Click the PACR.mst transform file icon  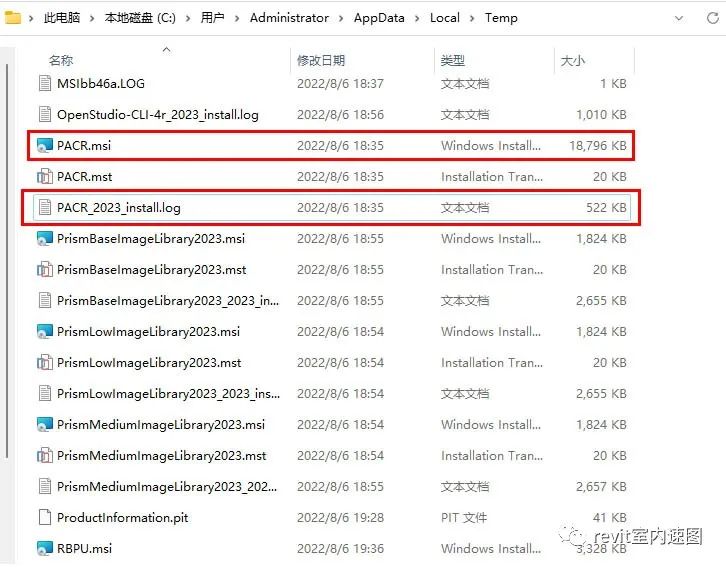point(44,176)
